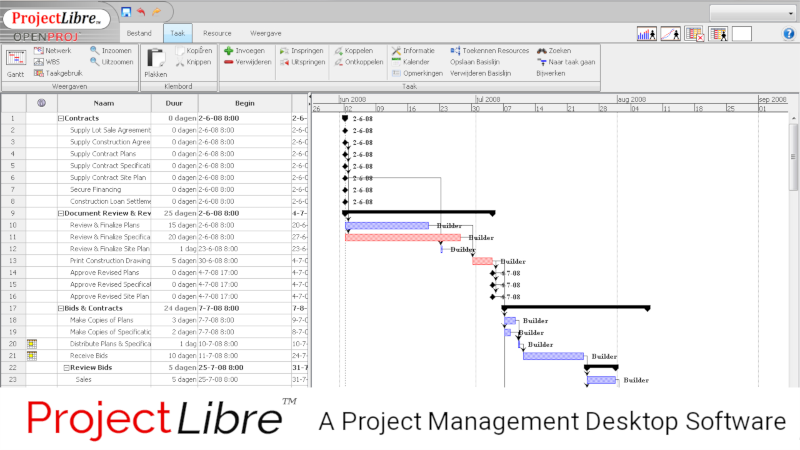
Task: Click Opslaan Basislijn
Action: tap(474, 62)
